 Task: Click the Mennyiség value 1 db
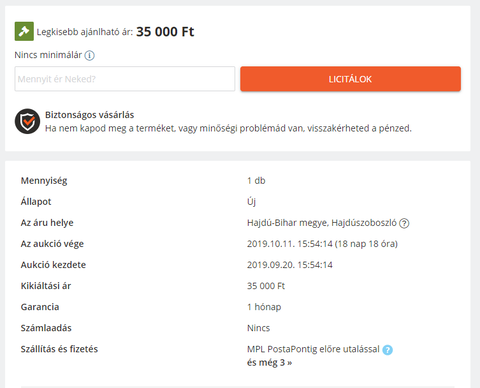[x=256, y=181]
